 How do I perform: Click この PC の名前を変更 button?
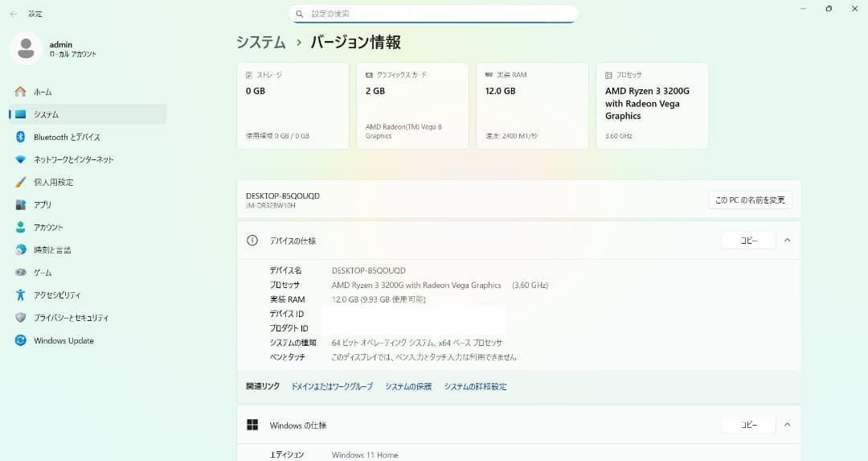(x=750, y=200)
